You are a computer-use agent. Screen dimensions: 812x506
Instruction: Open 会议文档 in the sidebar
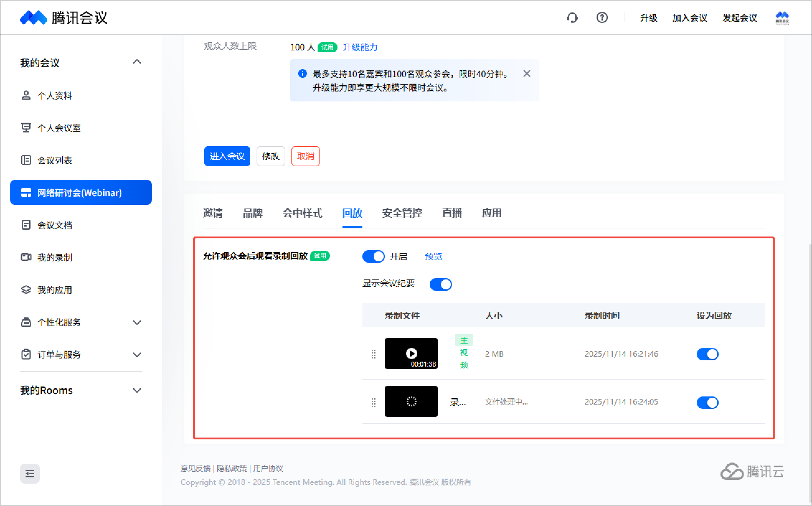pos(54,225)
